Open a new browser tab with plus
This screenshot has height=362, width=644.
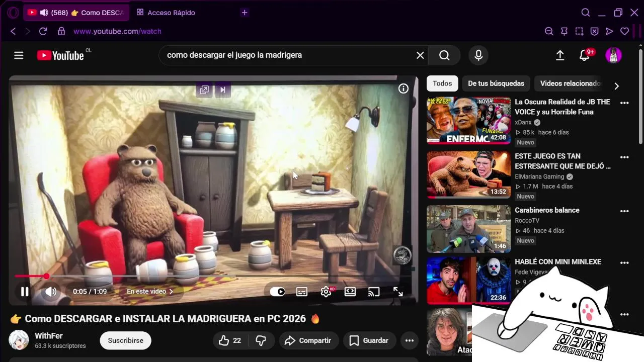[x=245, y=13]
